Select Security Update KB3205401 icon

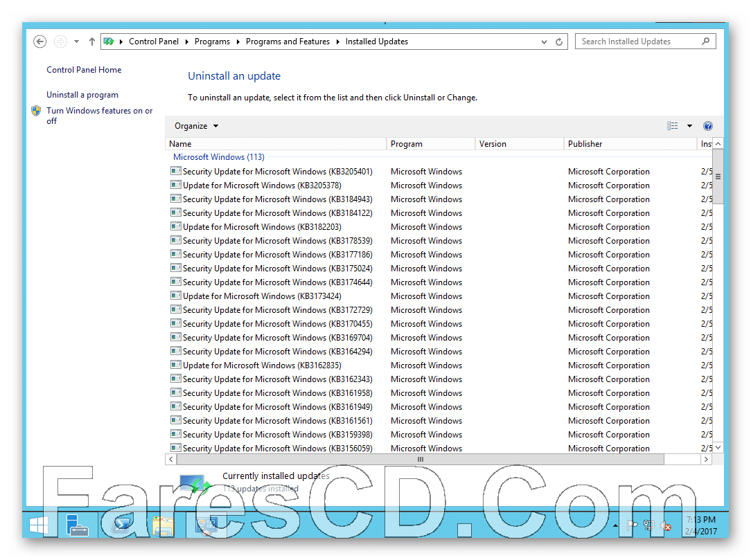click(x=176, y=171)
